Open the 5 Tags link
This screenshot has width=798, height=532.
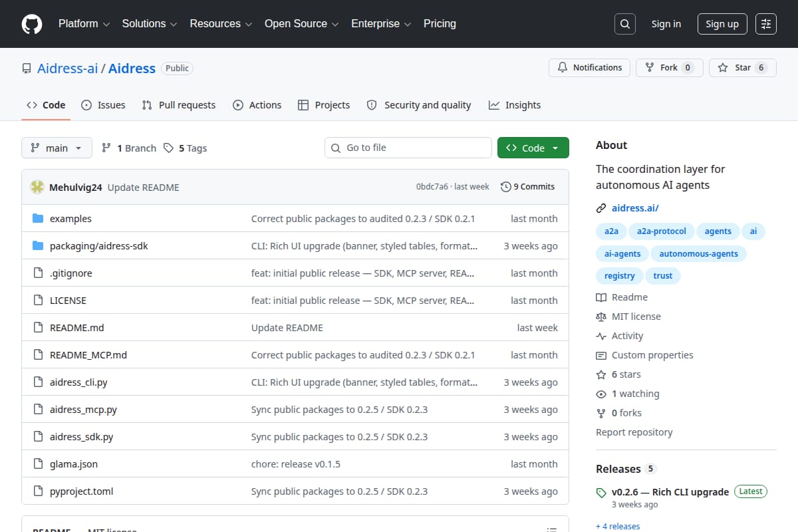click(x=186, y=148)
